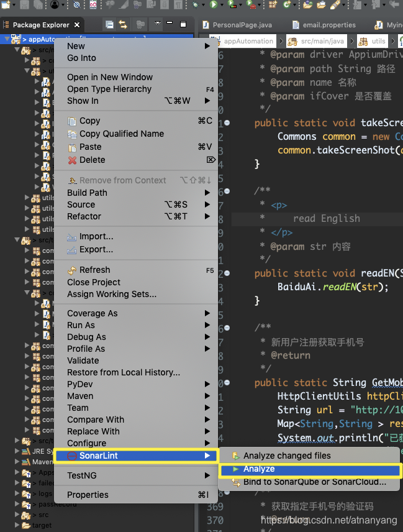The image size is (403, 532).
Task: Open the SonarLint submenu
Action: pyautogui.click(x=136, y=456)
